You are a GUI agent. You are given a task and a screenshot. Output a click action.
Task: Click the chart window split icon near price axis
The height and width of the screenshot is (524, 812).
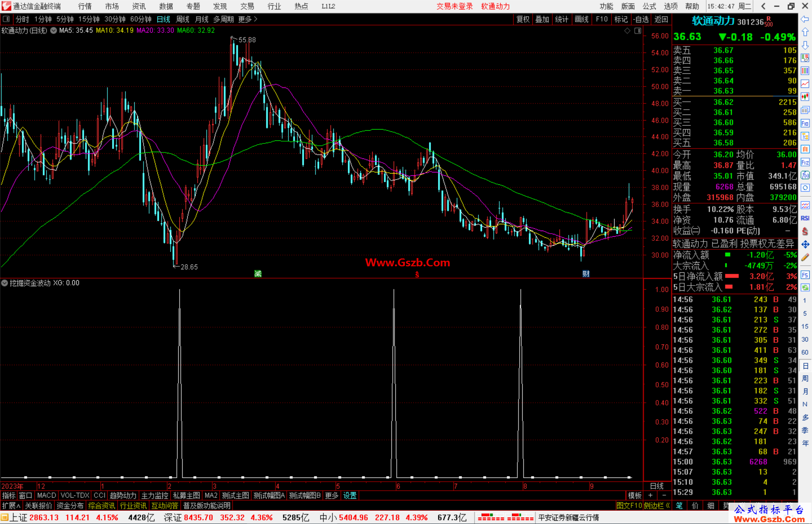click(x=638, y=31)
